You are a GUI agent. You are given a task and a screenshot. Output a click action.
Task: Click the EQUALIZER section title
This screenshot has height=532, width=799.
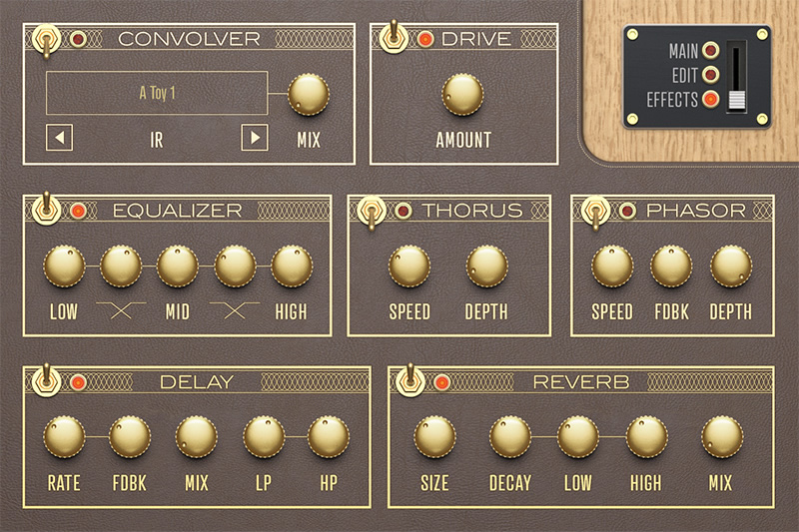178,211
